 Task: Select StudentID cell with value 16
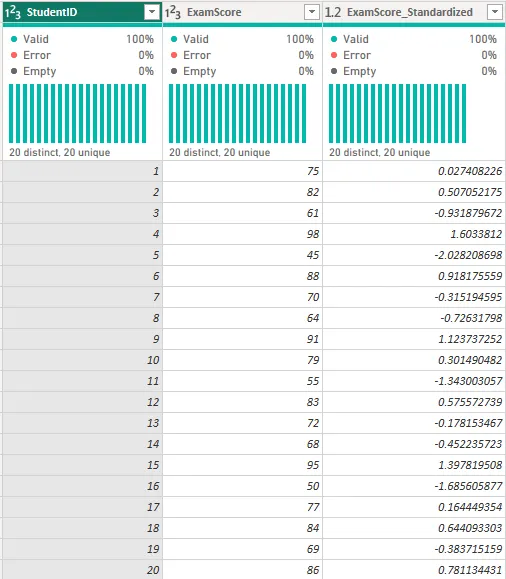(82, 486)
